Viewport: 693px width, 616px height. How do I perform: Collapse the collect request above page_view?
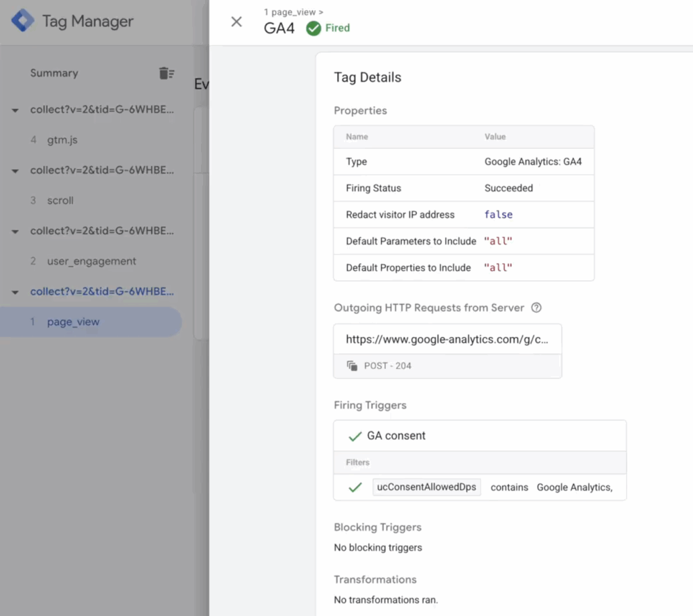point(15,292)
